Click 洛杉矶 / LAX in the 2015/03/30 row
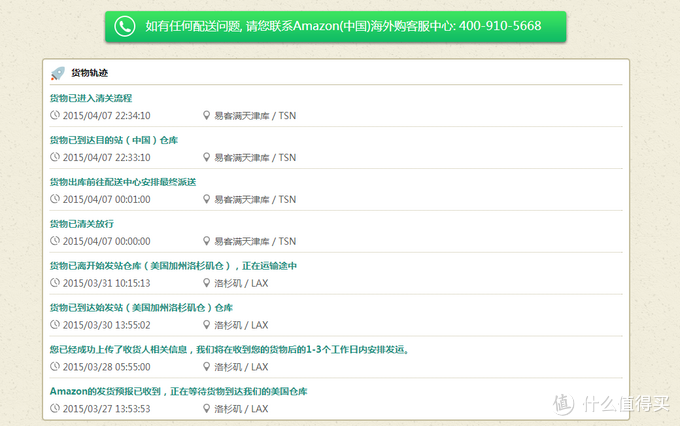 point(241,325)
